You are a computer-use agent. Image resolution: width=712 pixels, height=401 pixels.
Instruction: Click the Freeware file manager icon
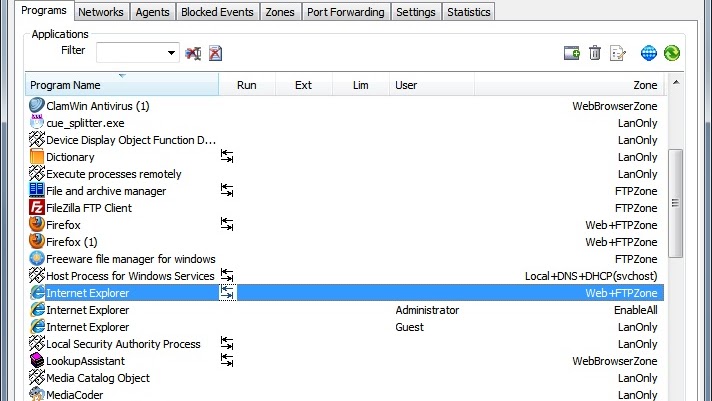(37, 258)
